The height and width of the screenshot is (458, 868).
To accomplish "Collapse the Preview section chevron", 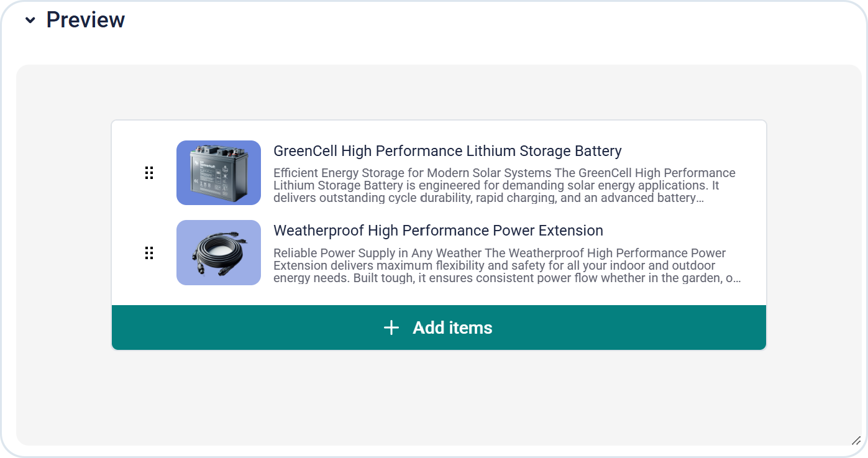I will coord(30,21).
